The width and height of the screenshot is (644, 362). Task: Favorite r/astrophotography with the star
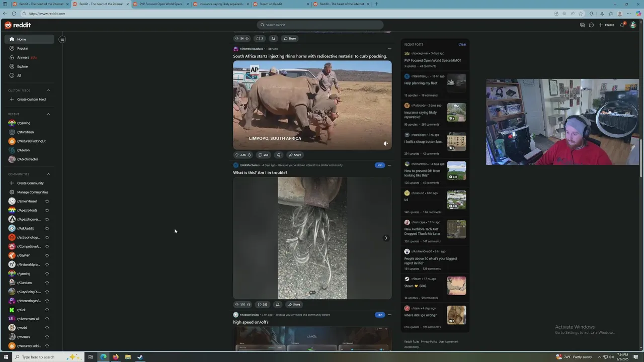[x=47, y=237]
